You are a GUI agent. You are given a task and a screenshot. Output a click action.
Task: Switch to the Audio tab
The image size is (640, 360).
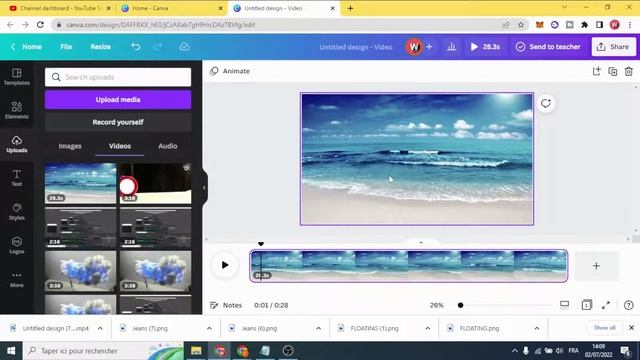(x=168, y=146)
